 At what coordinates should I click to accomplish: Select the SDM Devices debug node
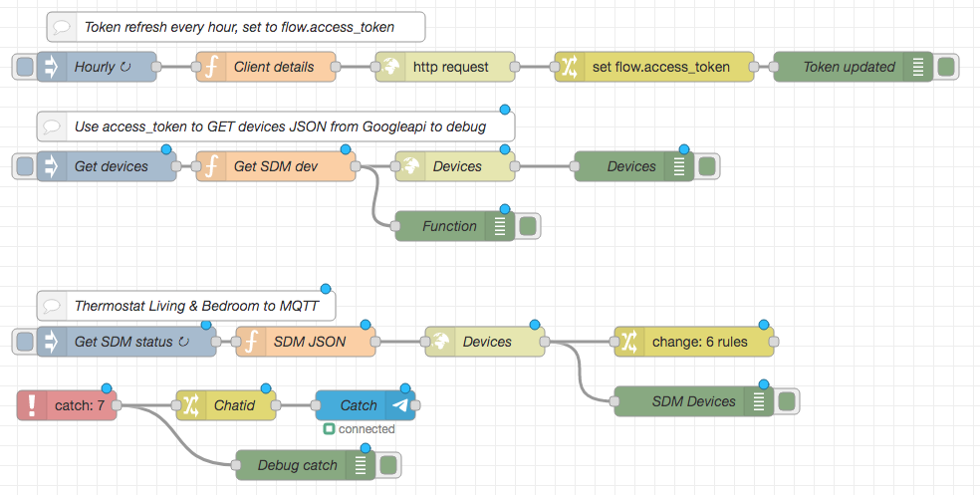[x=694, y=401]
